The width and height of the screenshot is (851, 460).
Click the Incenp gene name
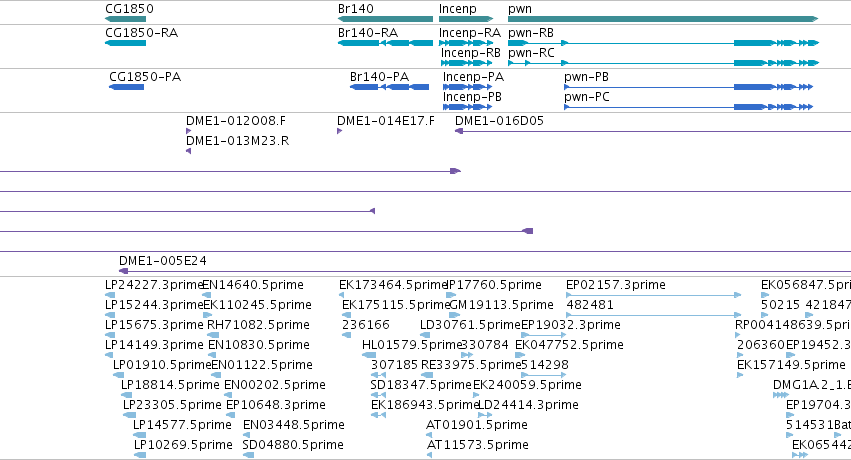pos(458,9)
